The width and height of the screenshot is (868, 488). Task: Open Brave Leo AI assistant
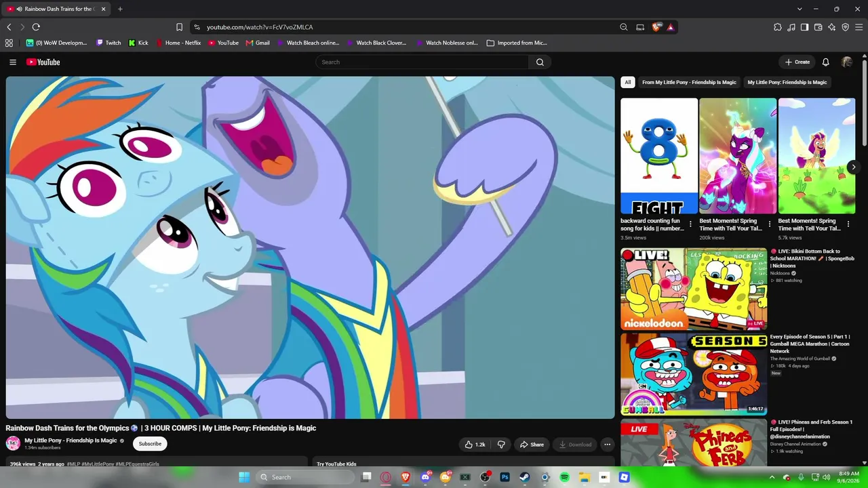831,27
